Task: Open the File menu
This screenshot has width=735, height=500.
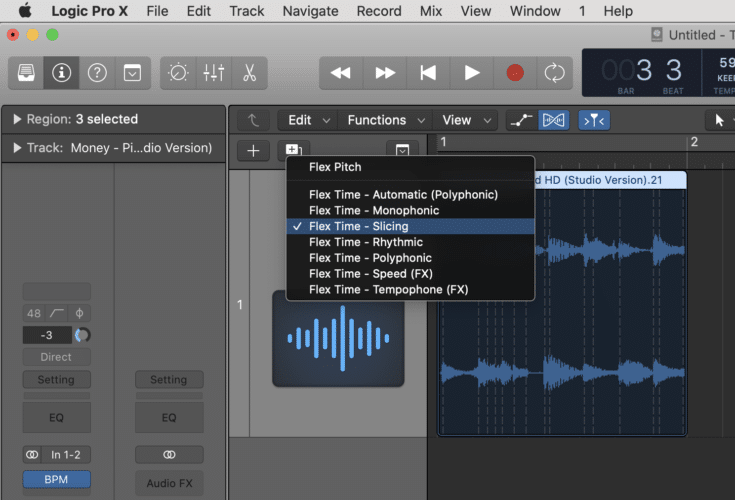Action: pos(157,11)
